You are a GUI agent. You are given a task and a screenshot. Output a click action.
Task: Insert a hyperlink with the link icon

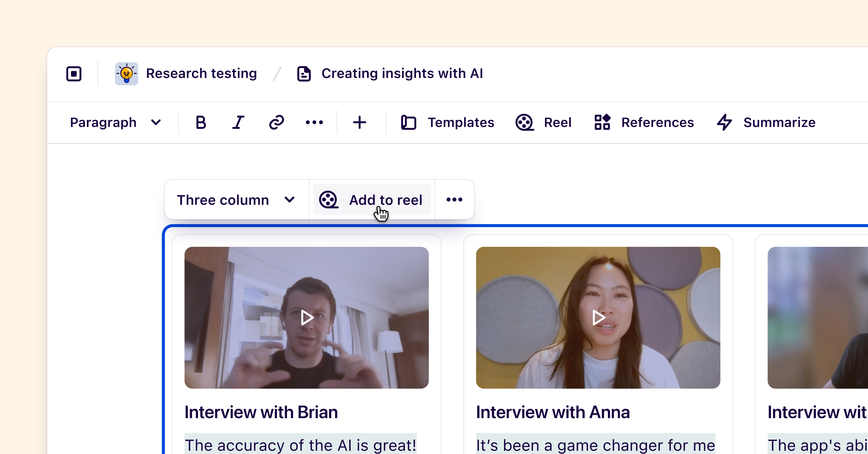(x=276, y=122)
